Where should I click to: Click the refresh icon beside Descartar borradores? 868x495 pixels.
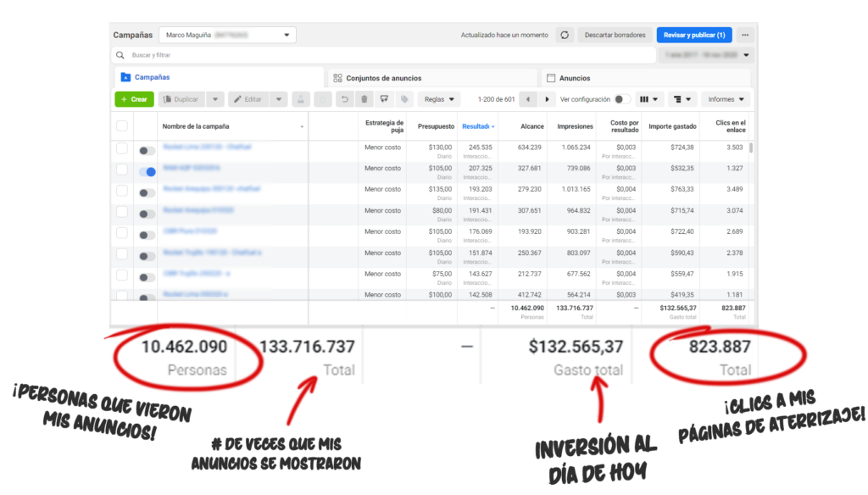[565, 36]
